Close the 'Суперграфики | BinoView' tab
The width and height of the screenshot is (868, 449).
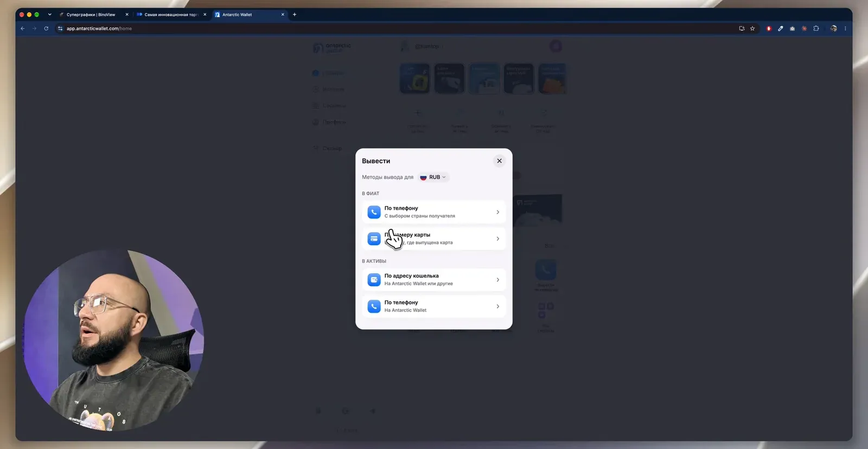point(127,15)
